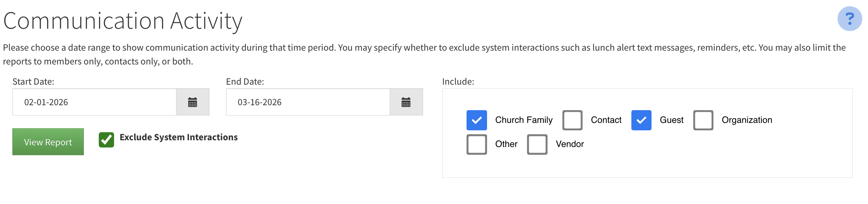This screenshot has width=868, height=204.
Task: Click the Start Date text field
Action: pyautogui.click(x=94, y=102)
